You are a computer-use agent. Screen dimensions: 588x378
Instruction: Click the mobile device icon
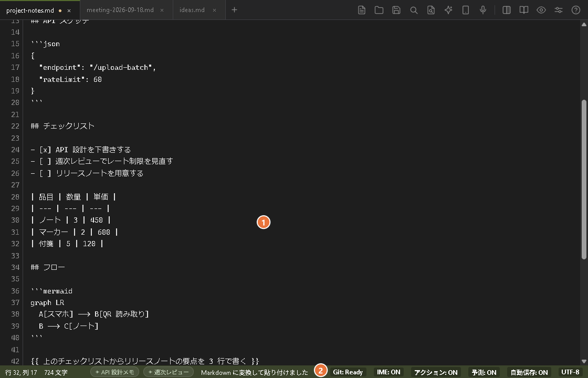click(x=466, y=10)
